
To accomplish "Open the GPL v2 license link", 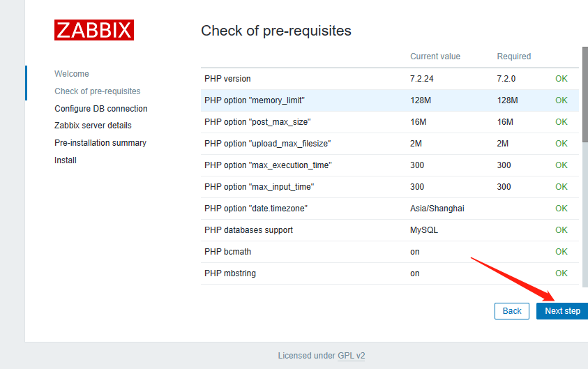I will (x=352, y=356).
